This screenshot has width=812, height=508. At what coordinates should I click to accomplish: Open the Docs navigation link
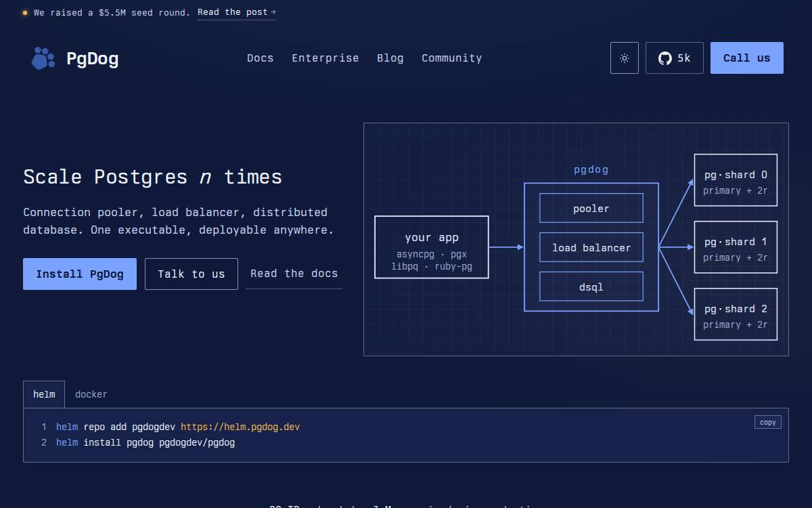[x=261, y=58]
